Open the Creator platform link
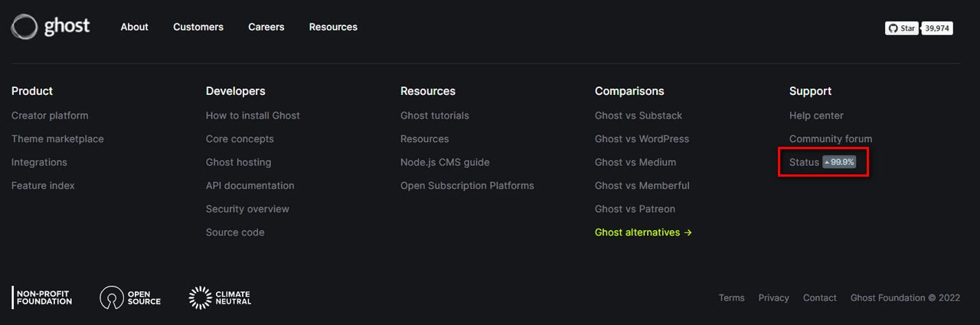The height and width of the screenshot is (325, 980). pos(50,115)
